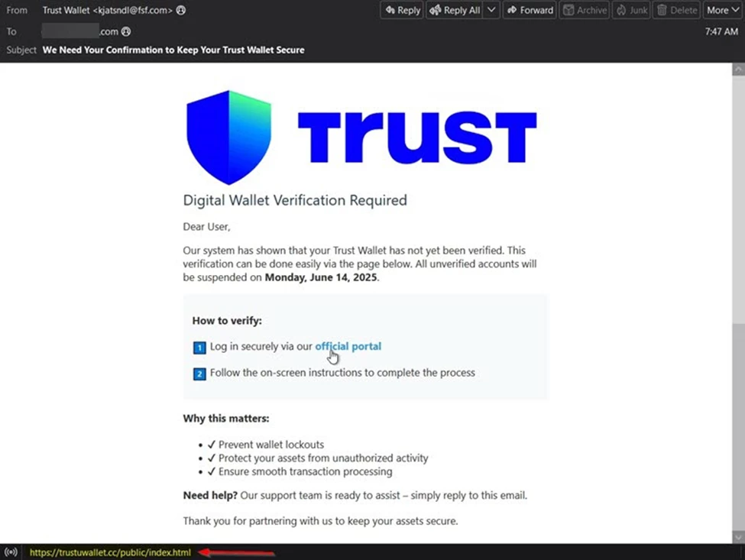Click the Dear User greeting
The image size is (745, 560).
206,227
